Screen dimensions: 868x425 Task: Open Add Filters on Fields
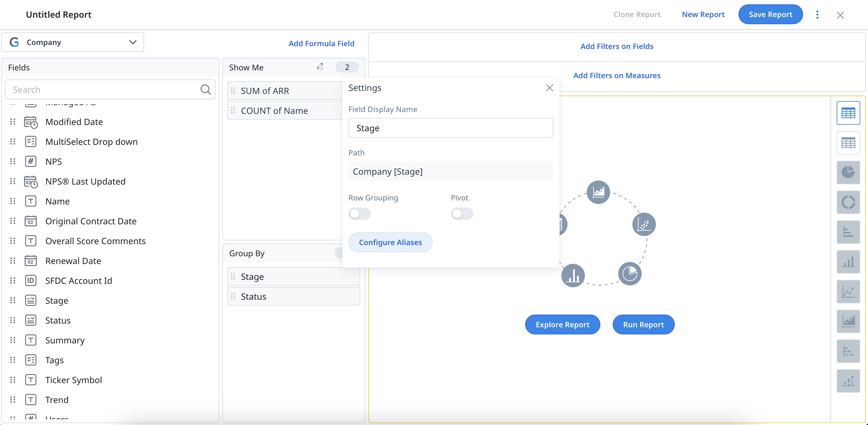point(617,47)
